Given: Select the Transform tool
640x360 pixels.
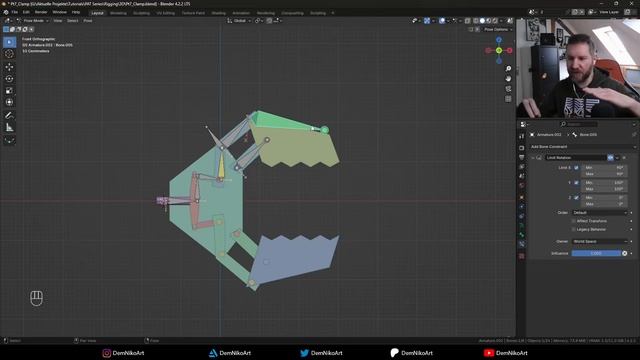Looking at the screenshot, I should (9, 102).
